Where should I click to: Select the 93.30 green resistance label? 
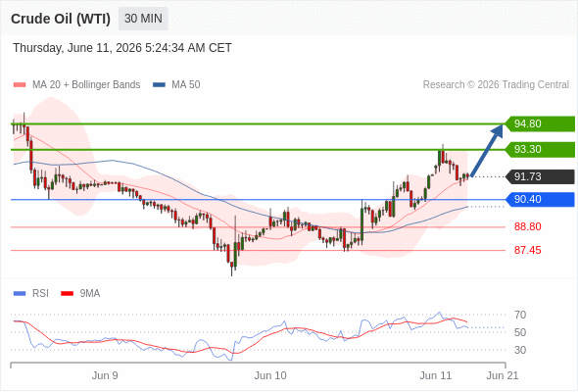tap(539, 149)
